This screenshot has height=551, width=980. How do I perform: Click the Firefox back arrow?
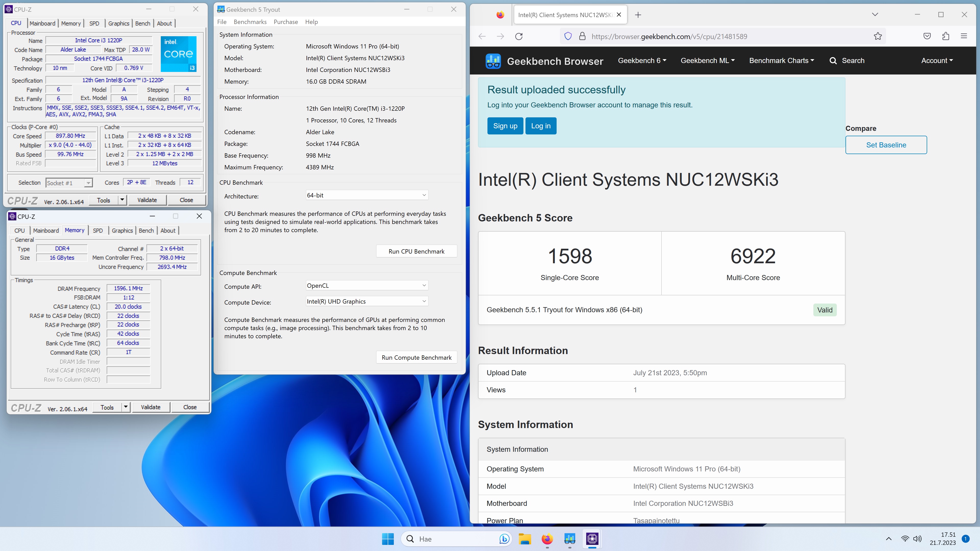482,36
